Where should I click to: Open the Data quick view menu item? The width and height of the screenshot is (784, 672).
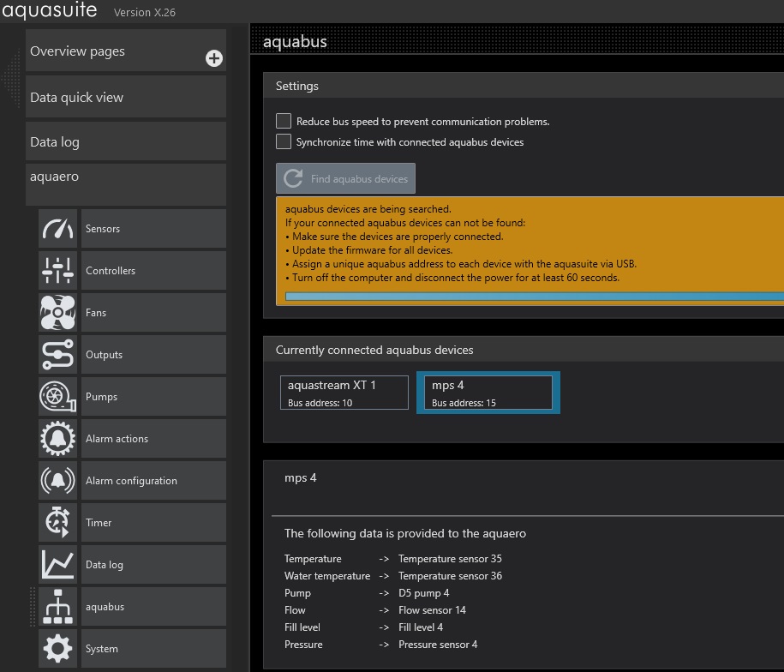point(126,97)
